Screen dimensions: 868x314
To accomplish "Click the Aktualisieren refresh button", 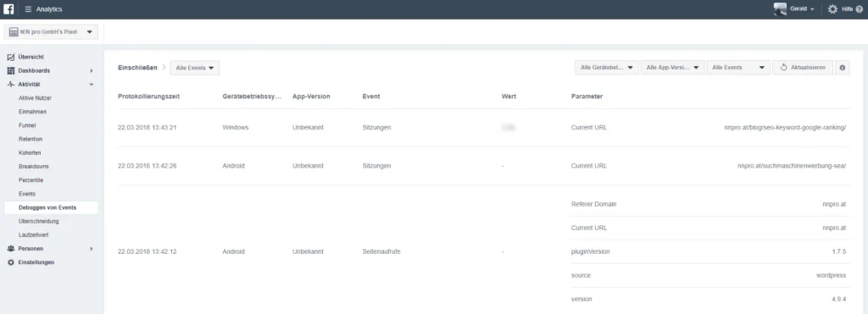I will click(803, 68).
